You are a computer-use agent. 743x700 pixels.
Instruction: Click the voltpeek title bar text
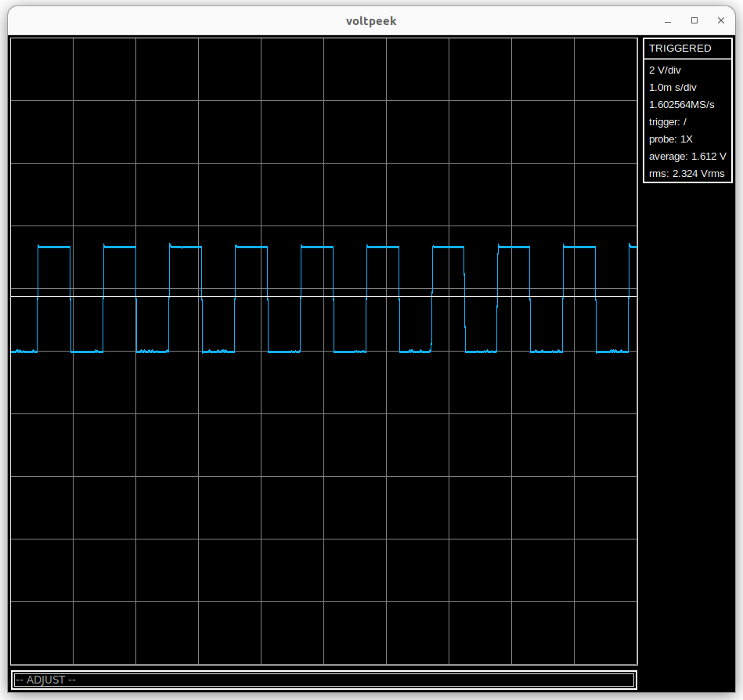tap(371, 21)
